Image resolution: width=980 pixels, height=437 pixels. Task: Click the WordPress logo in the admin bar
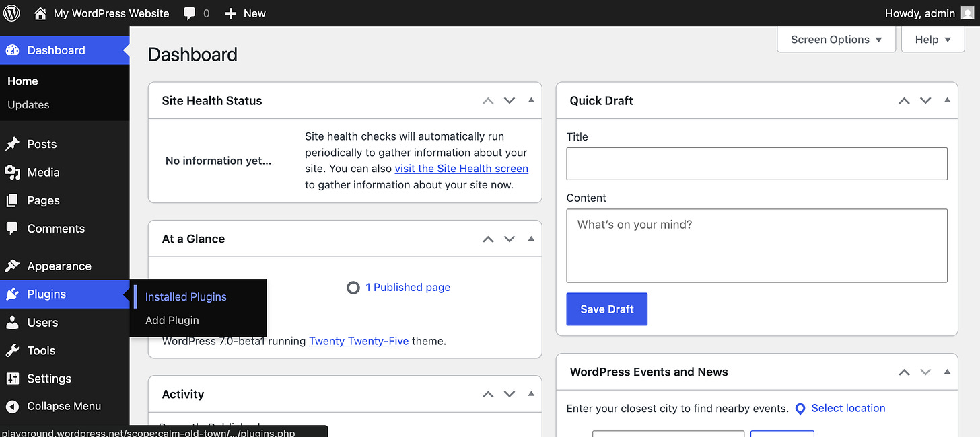coord(11,13)
